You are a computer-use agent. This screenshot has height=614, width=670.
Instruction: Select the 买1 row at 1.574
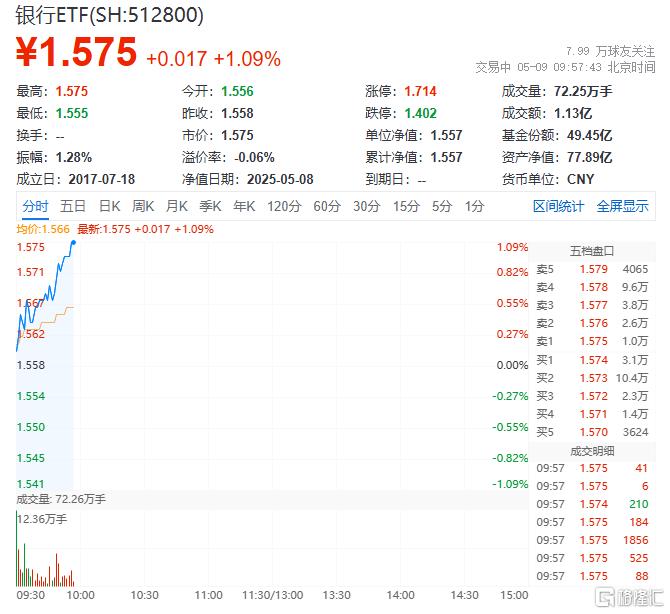592,360
